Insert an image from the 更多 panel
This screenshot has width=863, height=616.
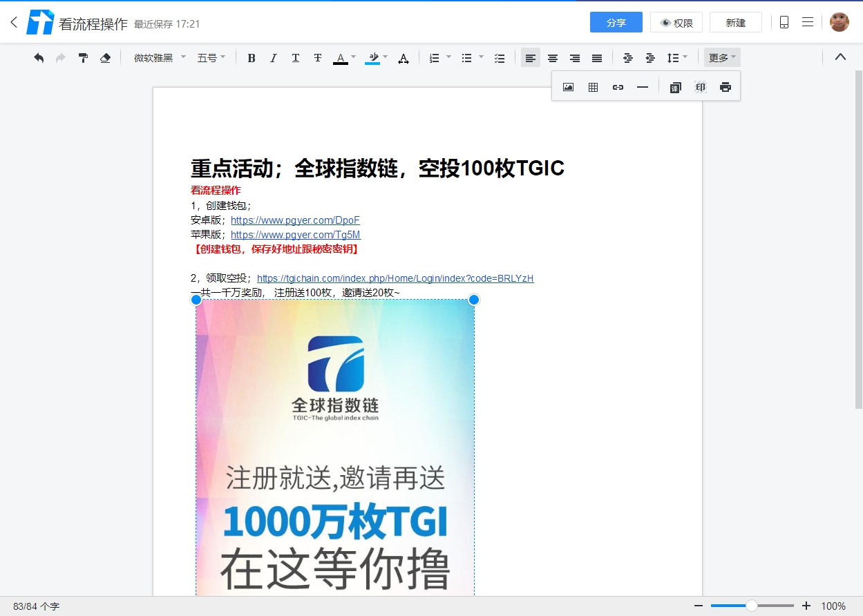tap(568, 87)
